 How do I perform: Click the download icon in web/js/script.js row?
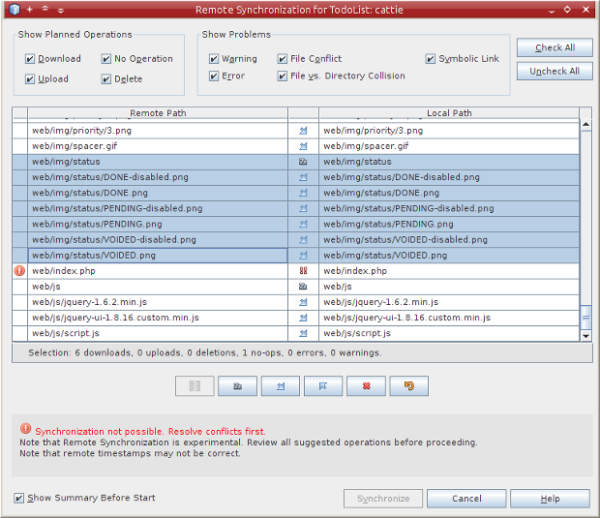tap(302, 333)
